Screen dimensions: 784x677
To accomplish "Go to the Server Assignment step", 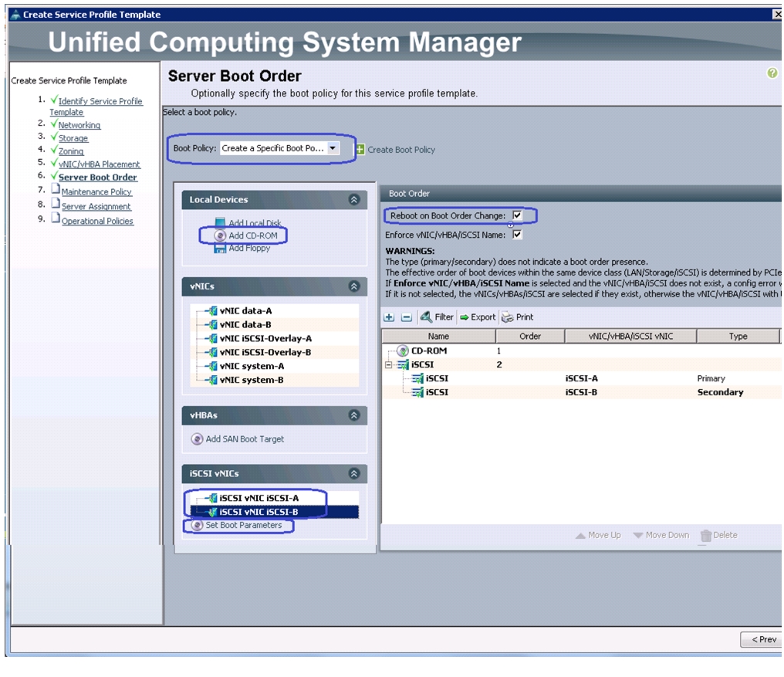I will (96, 206).
